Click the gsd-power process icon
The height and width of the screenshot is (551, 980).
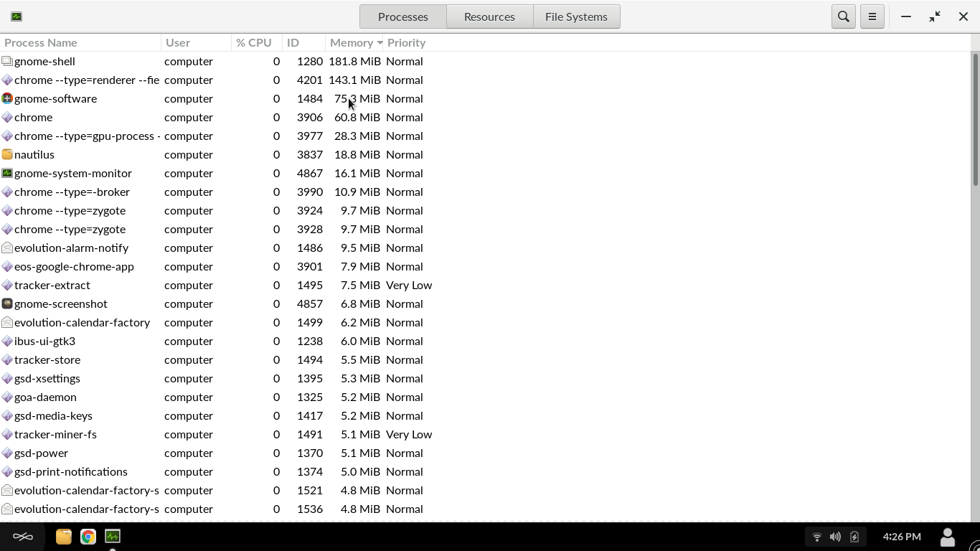(x=7, y=453)
